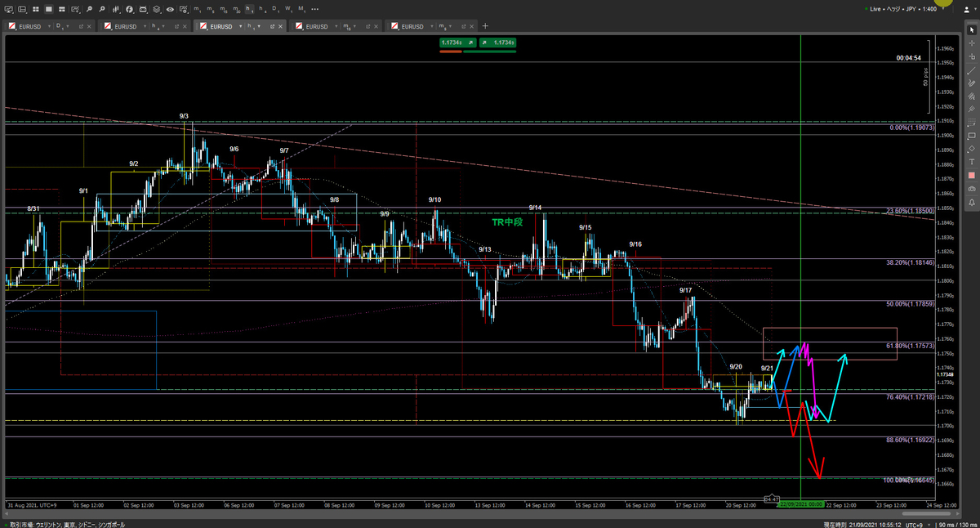
Task: Select the M1 monthly timeframe button
Action: [302, 8]
